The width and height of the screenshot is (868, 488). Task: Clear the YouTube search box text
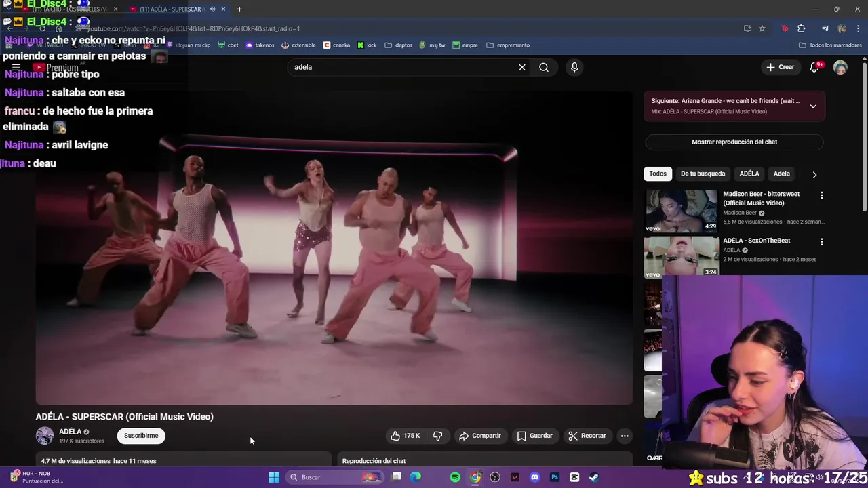click(522, 67)
